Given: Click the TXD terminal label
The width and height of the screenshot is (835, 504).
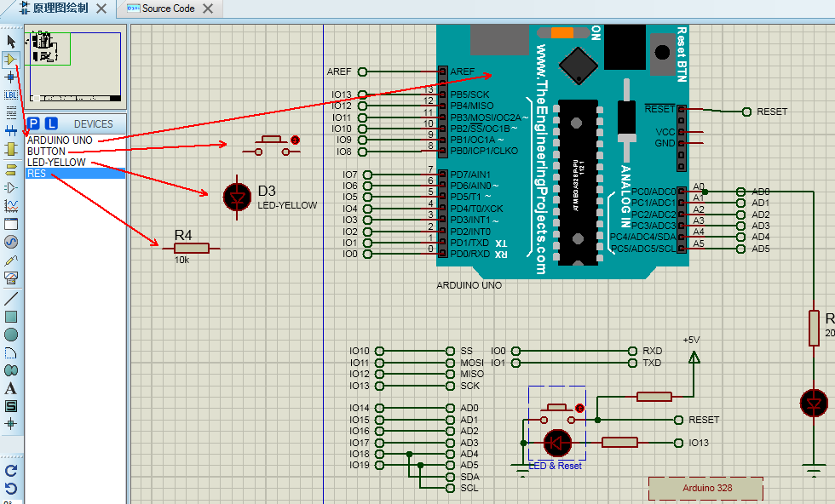Looking at the screenshot, I should coord(652,363).
